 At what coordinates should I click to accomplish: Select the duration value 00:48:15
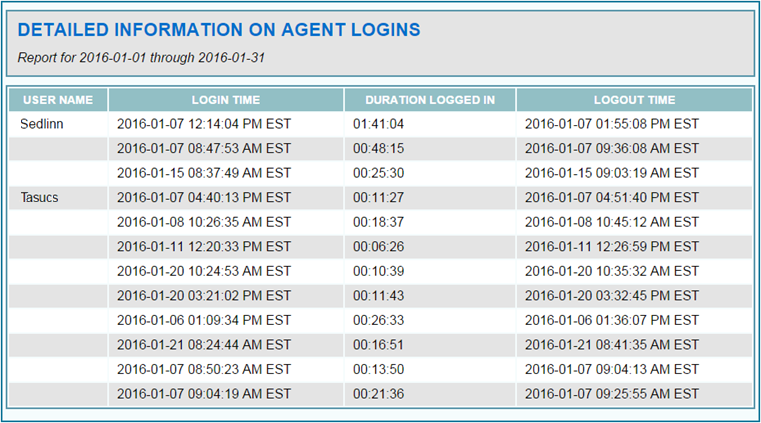[378, 148]
